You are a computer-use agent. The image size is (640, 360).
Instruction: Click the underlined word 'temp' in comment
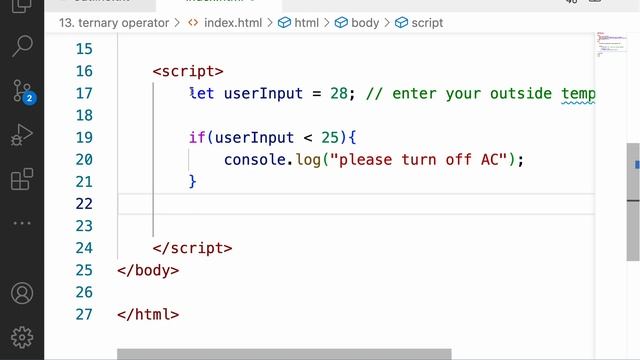tap(578, 94)
